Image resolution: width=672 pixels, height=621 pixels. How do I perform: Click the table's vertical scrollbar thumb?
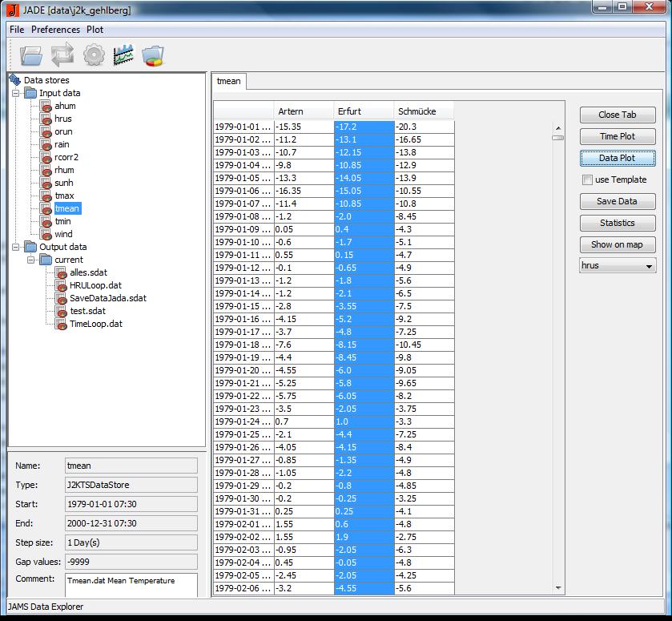tap(557, 137)
